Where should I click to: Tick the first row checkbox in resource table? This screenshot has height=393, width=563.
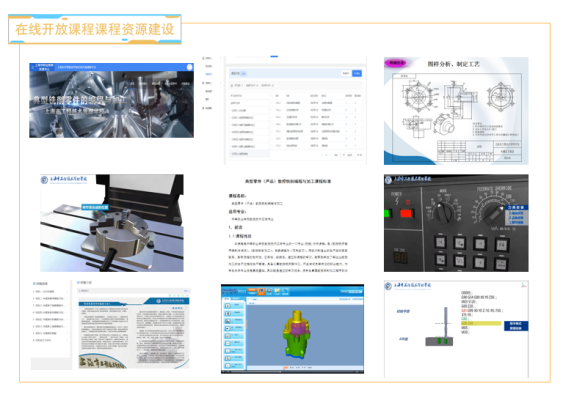tap(272, 103)
